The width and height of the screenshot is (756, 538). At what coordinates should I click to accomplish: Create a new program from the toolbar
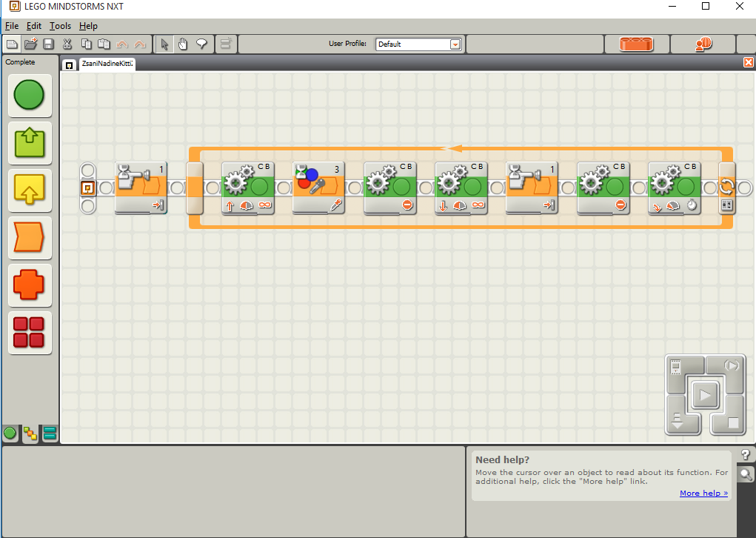pyautogui.click(x=12, y=44)
